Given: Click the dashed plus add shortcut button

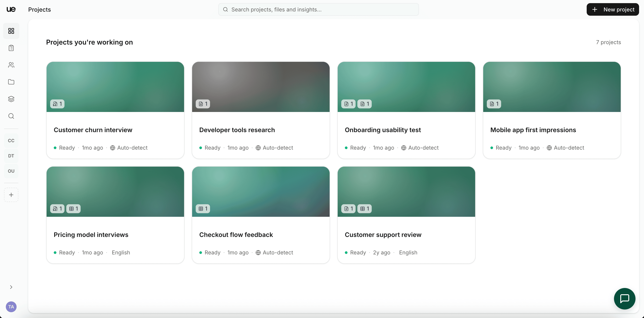Looking at the screenshot, I should tap(11, 195).
